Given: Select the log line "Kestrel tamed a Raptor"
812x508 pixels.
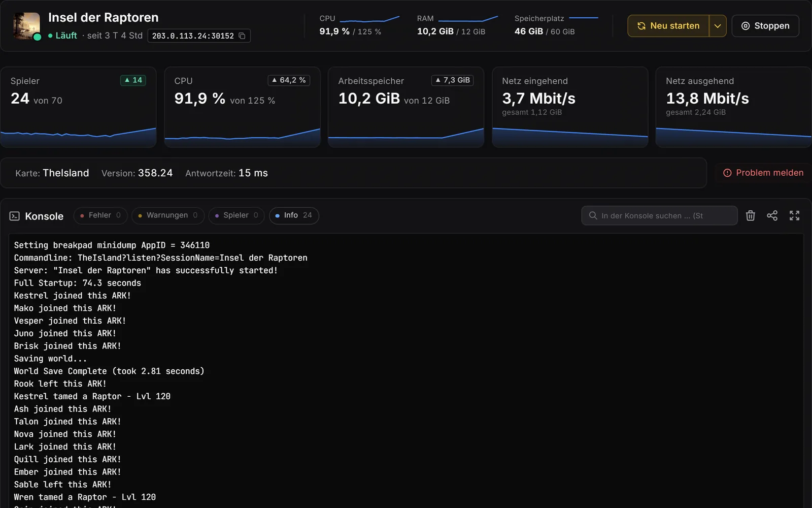Looking at the screenshot, I should click(x=92, y=396).
